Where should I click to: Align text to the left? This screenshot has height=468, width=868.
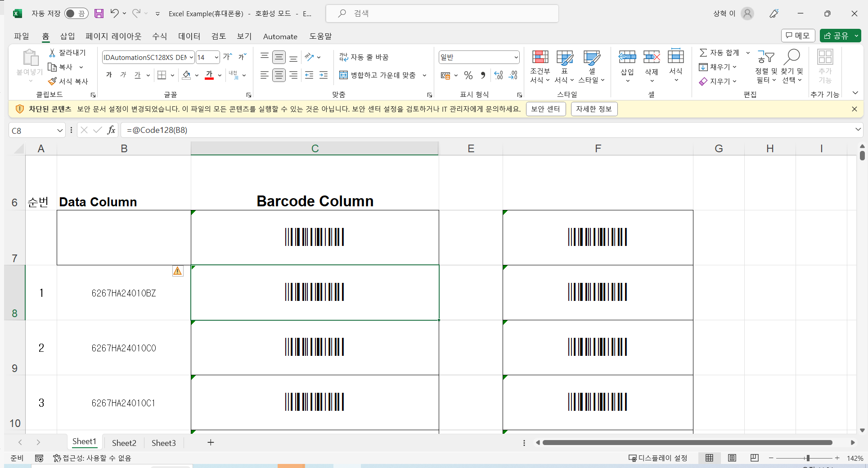pos(265,75)
